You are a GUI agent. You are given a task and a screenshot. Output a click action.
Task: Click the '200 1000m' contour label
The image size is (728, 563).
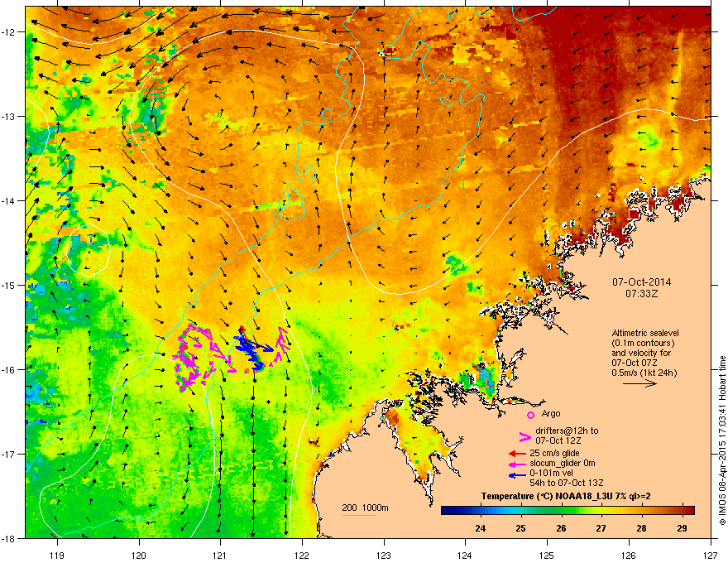pyautogui.click(x=365, y=508)
